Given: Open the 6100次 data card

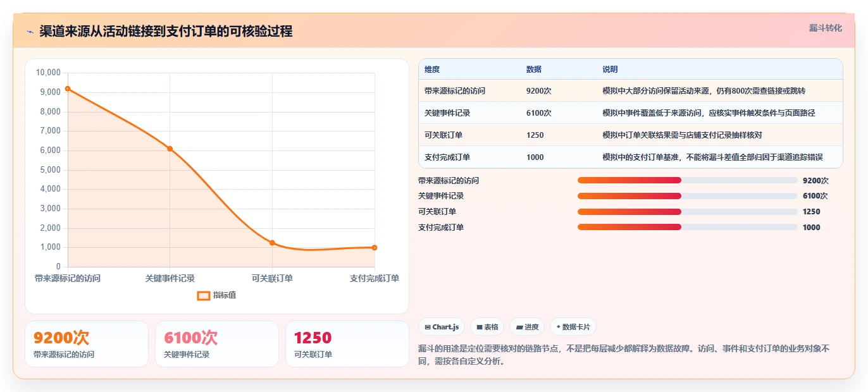Looking at the screenshot, I should [x=217, y=344].
